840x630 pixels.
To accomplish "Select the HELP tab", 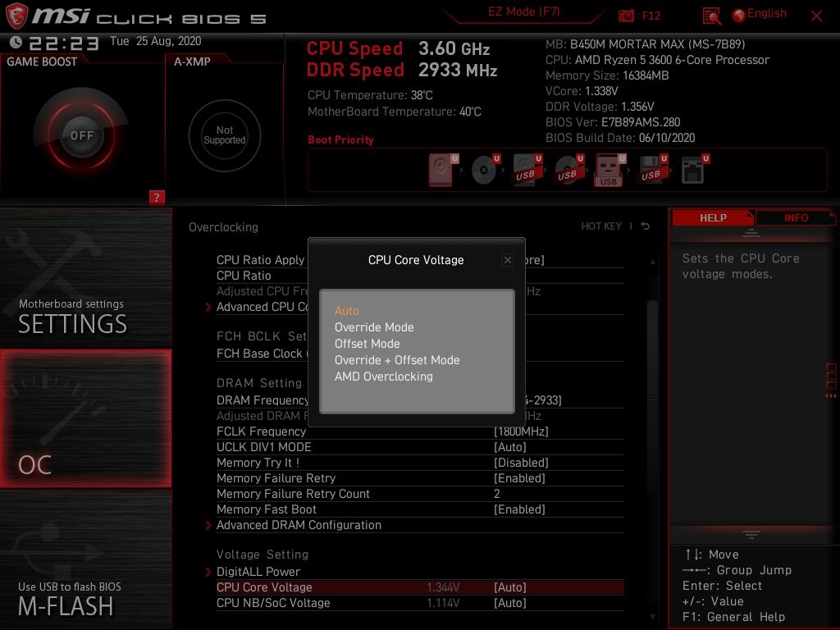I will pos(713,218).
